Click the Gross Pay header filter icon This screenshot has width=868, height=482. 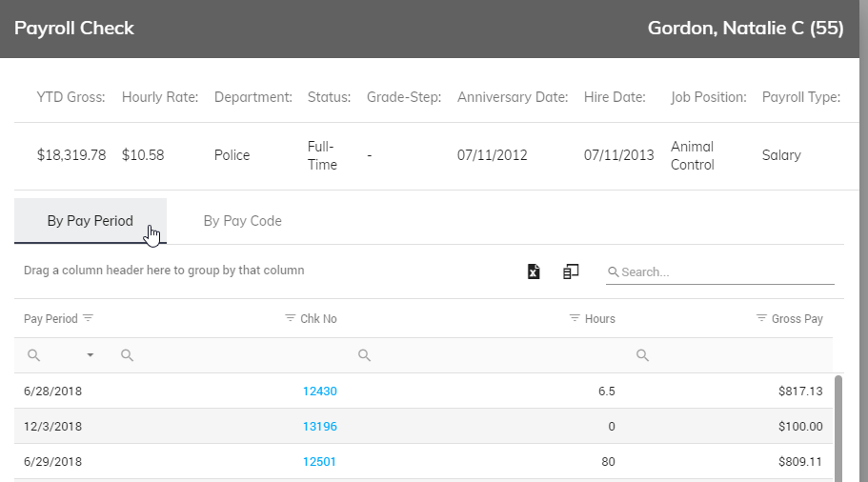[x=761, y=318]
